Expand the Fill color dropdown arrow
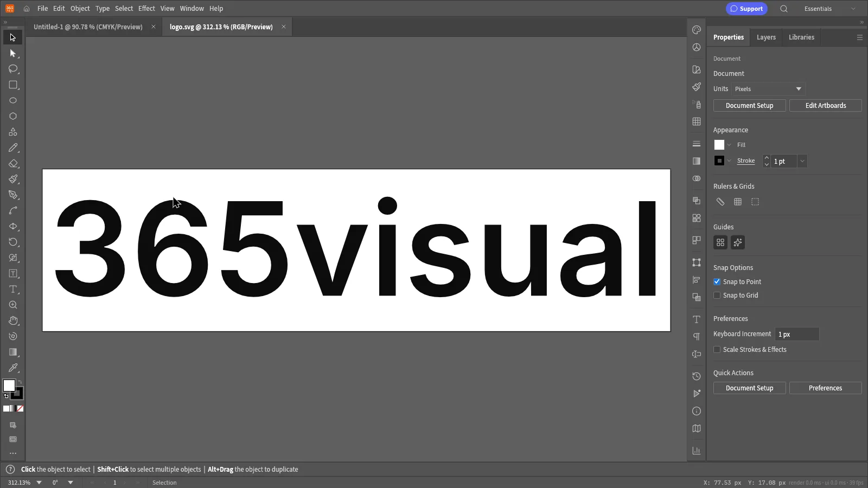This screenshot has height=488, width=868. point(730,145)
